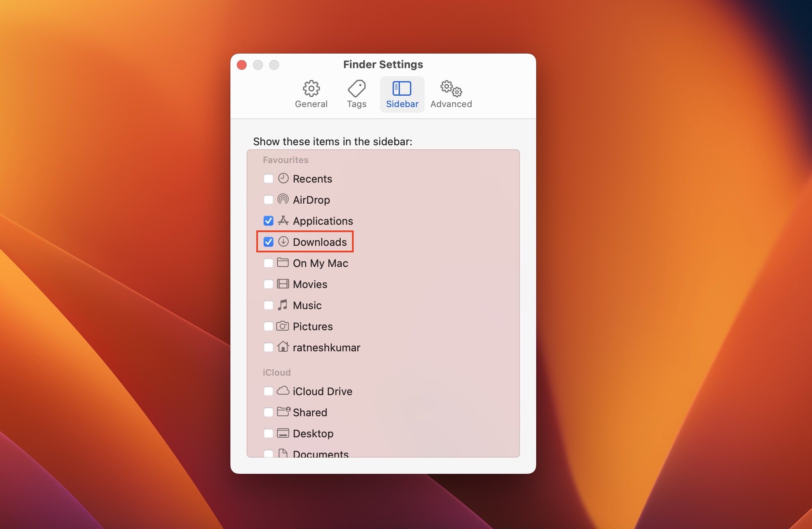Enable the iCloud Drive item

point(269,391)
